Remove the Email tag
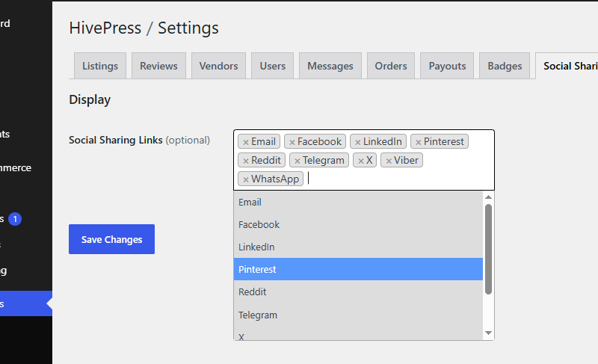This screenshot has height=364, width=598. [x=246, y=142]
